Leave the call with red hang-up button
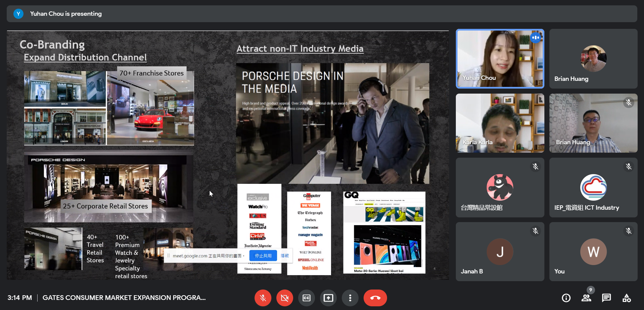Viewport: 644px width, 310px height. coord(375,298)
